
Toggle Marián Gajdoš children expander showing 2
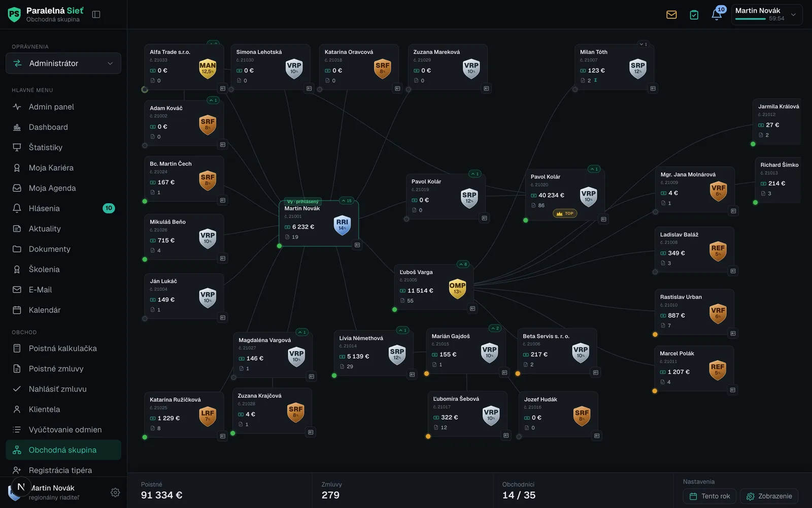point(495,328)
